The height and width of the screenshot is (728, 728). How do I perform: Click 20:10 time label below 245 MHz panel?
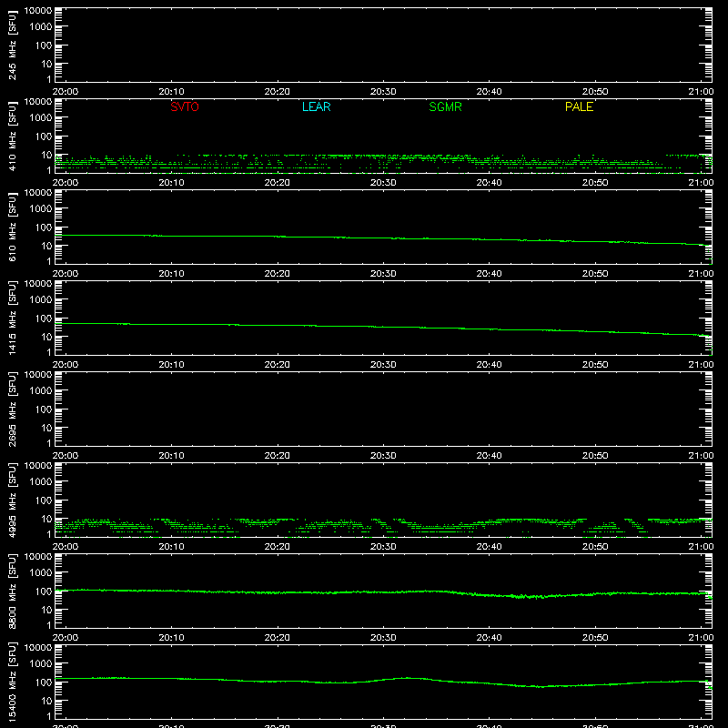tap(171, 92)
